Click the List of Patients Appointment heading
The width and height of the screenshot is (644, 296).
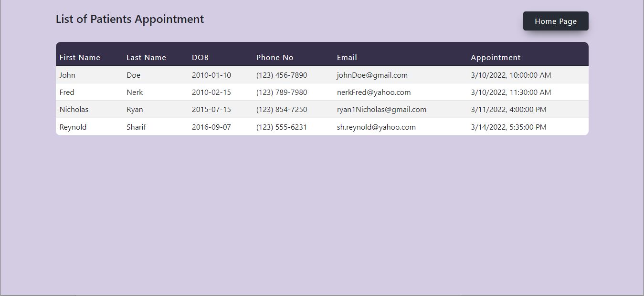click(x=129, y=19)
